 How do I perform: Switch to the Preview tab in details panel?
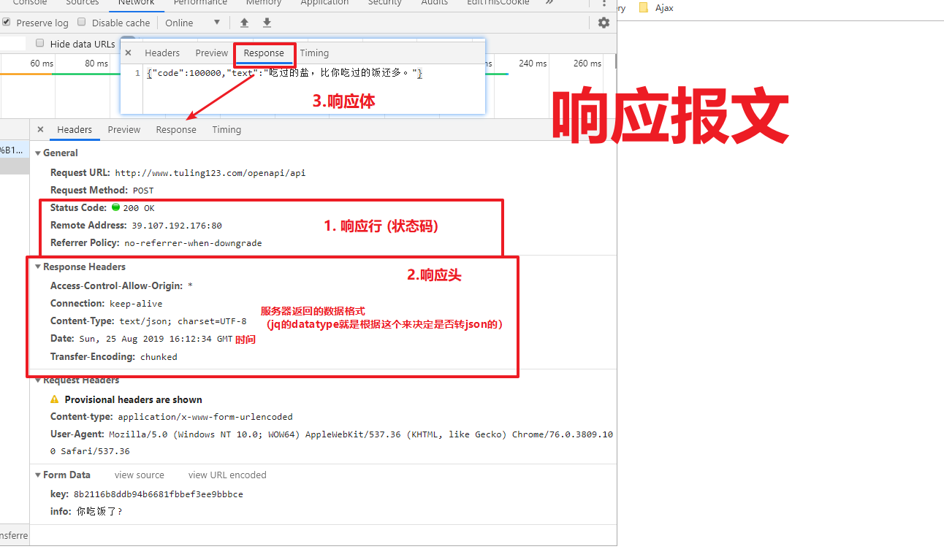click(124, 129)
